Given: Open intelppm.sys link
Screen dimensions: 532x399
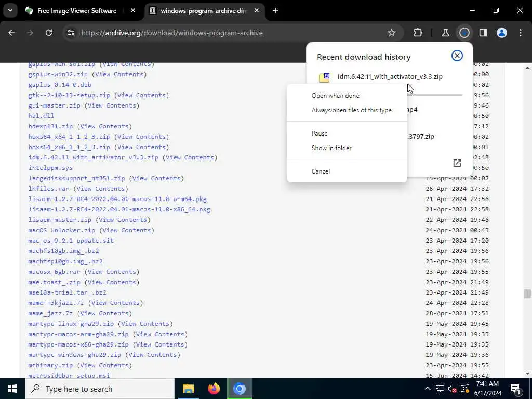Looking at the screenshot, I should [x=50, y=168].
